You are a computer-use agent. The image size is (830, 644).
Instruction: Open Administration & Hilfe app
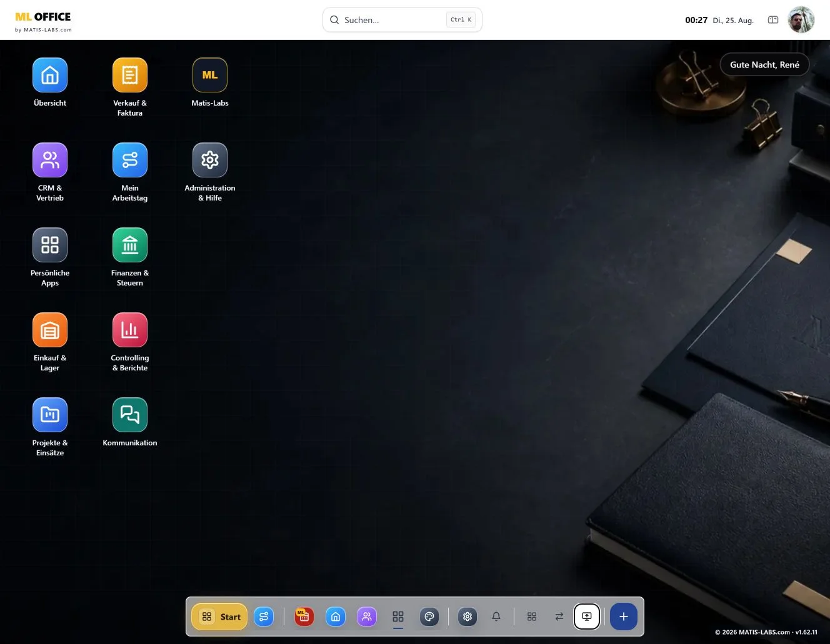click(x=210, y=160)
